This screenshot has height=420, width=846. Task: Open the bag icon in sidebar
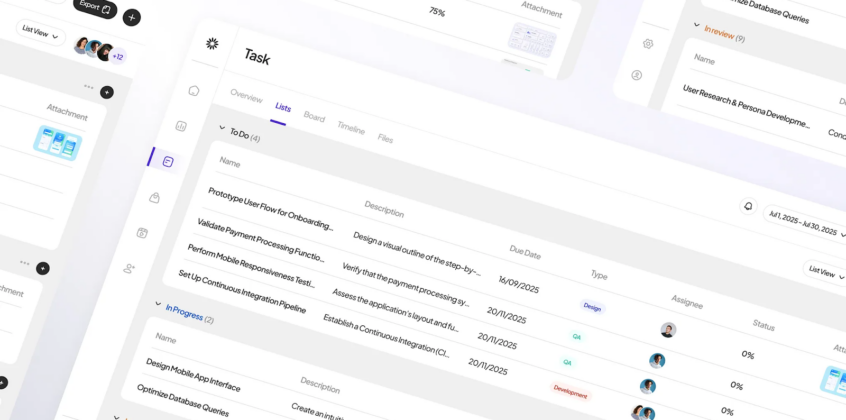pos(155,197)
